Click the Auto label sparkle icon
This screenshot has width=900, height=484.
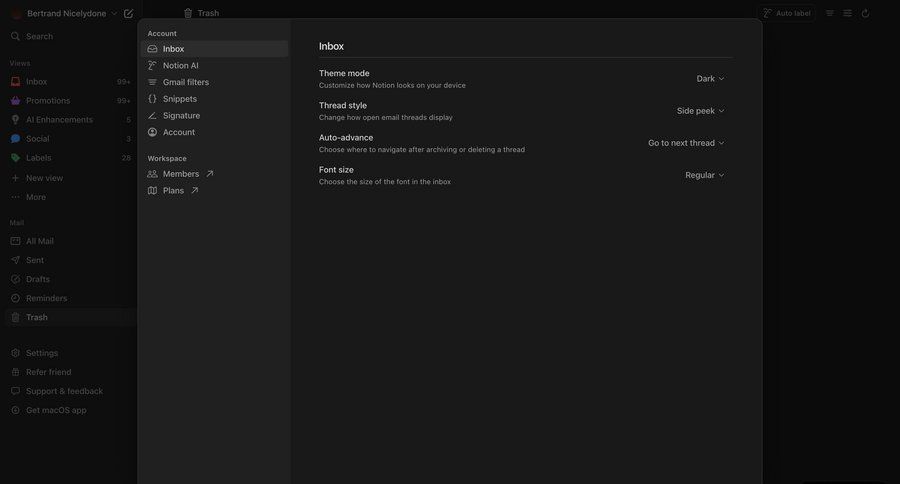click(768, 13)
